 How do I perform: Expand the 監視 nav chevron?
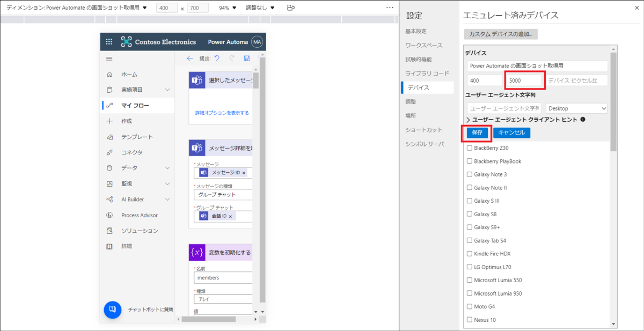click(x=167, y=183)
